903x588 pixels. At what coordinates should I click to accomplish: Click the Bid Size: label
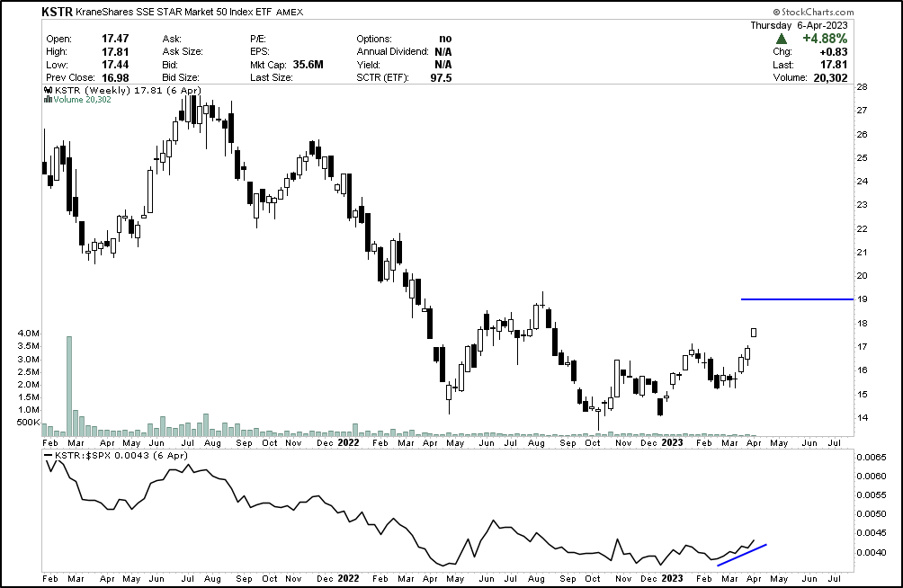[181, 77]
